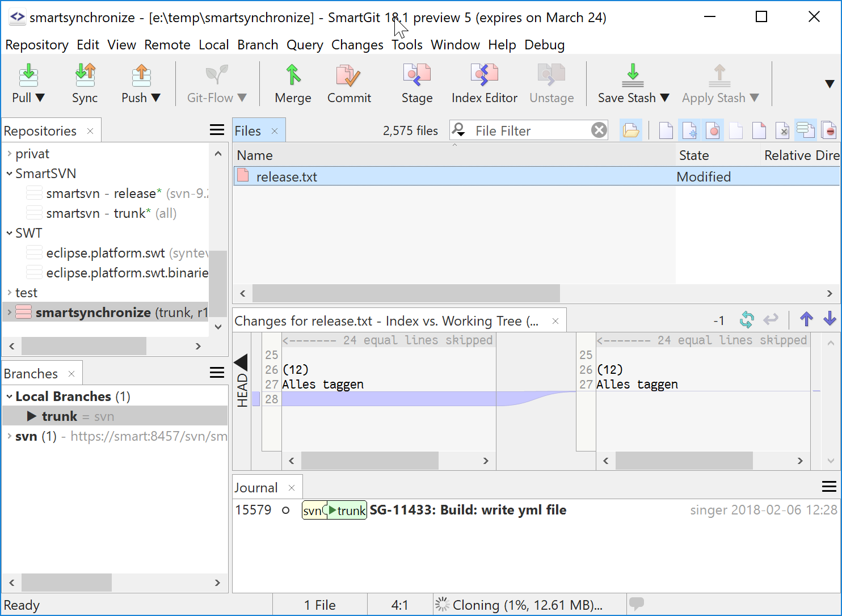Click the Sync toolbar icon
This screenshot has height=616, width=842.
click(85, 75)
